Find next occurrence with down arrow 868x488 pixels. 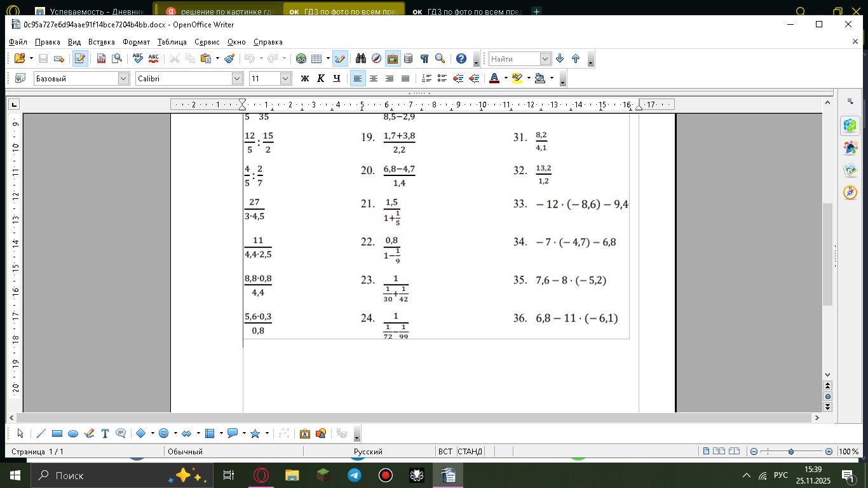click(x=560, y=58)
